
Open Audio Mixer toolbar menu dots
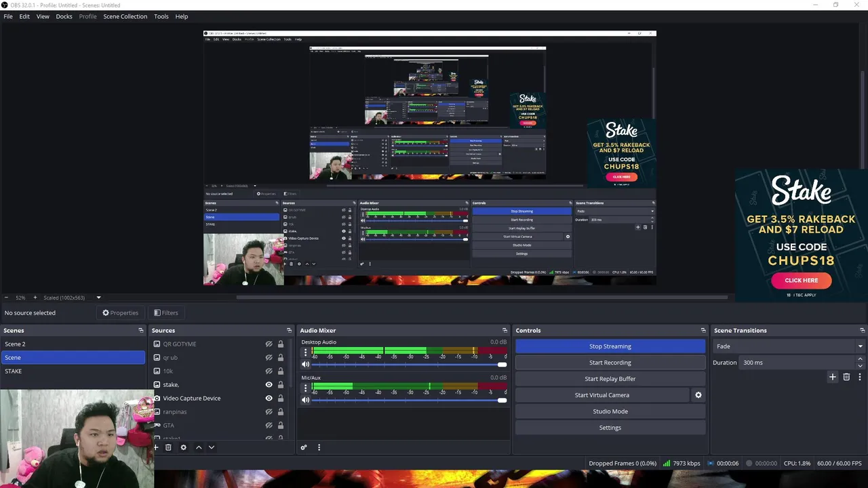[x=319, y=447]
